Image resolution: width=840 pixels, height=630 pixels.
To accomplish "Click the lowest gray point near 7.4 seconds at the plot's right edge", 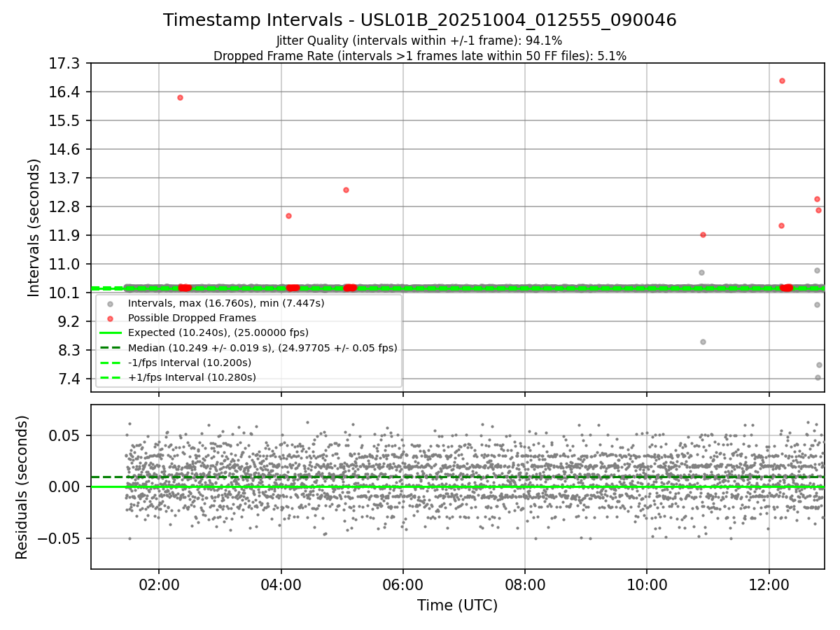I will tap(818, 377).
